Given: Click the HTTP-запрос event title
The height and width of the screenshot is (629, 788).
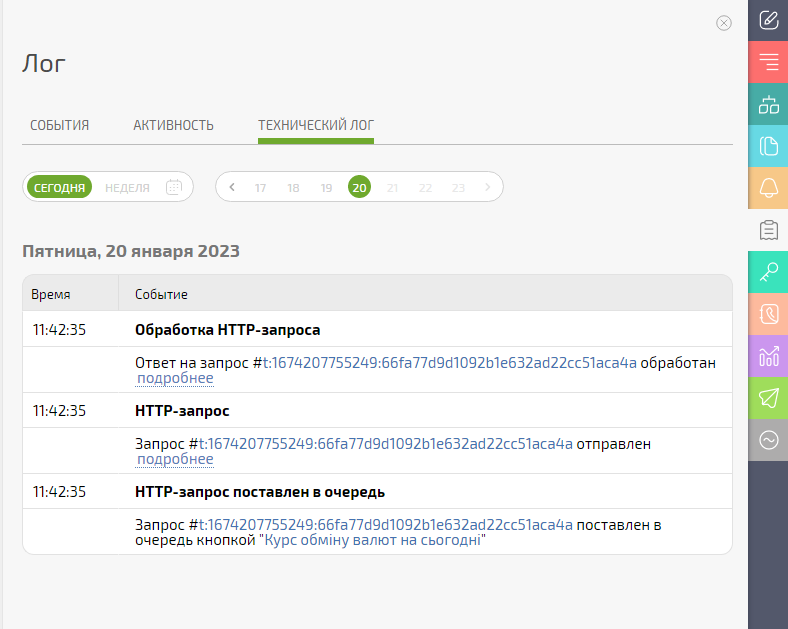Looking at the screenshot, I should pyautogui.click(x=182, y=411).
